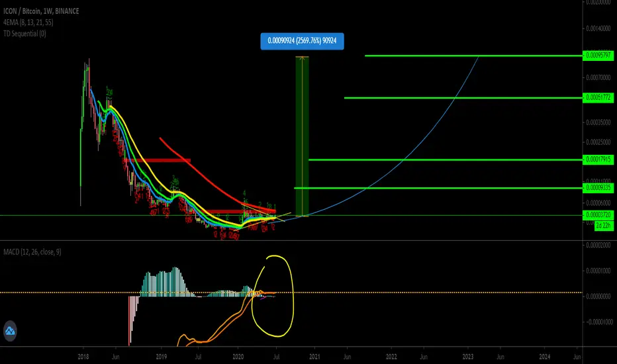Click the 0.00095797 green price label
This screenshot has height=364, width=617.
click(x=598, y=55)
